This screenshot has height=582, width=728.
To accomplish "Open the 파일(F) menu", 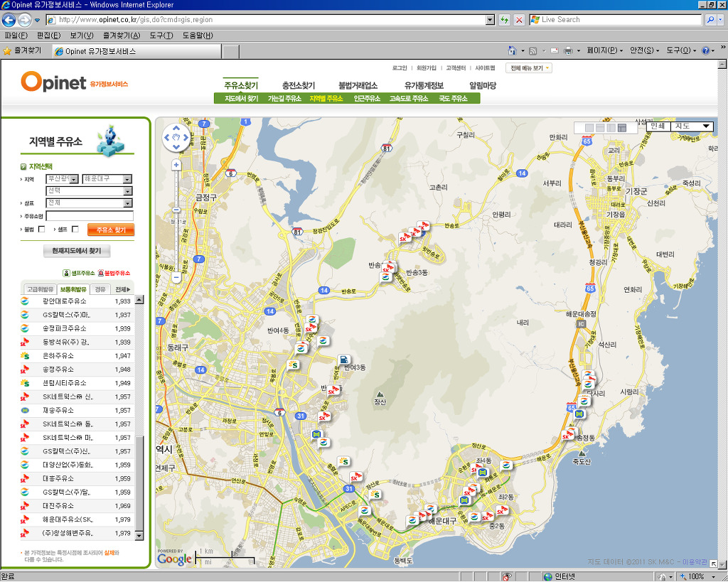I will [x=16, y=36].
